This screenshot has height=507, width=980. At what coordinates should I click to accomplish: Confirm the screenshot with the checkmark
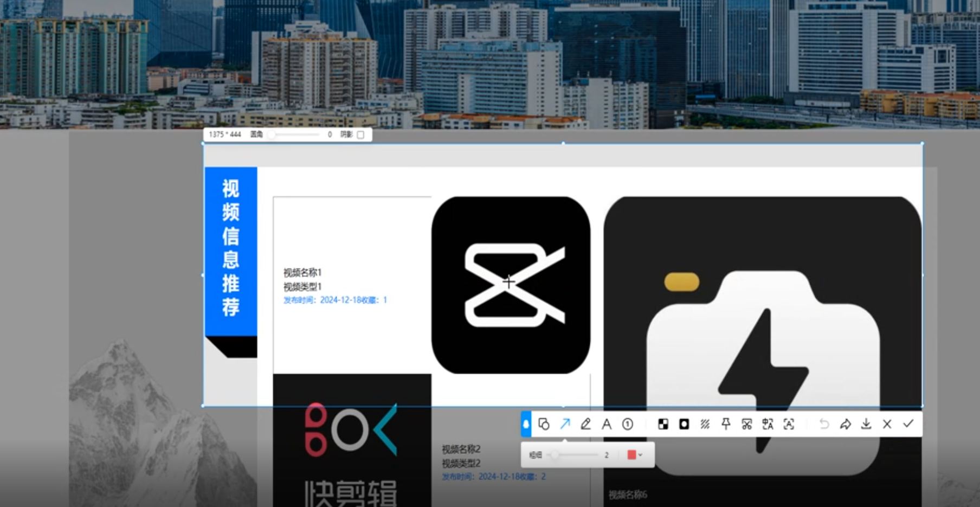(908, 424)
